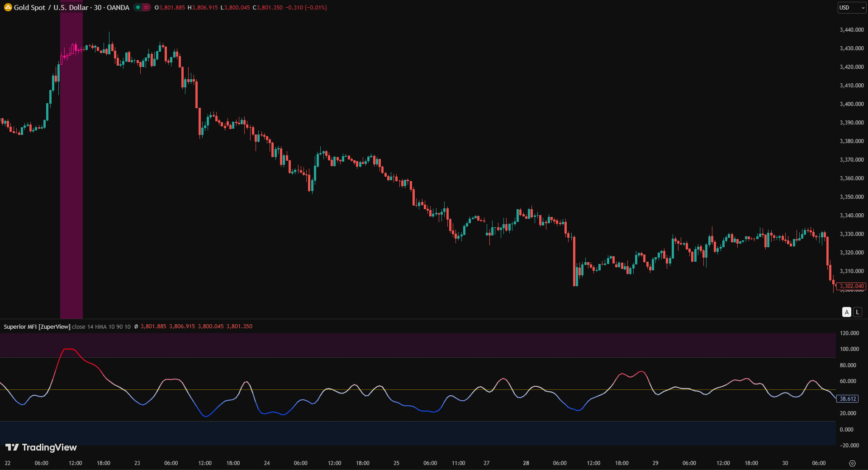Image resolution: width=868 pixels, height=470 pixels.
Task: Click the pink highlighted vertical session band
Action: click(x=71, y=181)
